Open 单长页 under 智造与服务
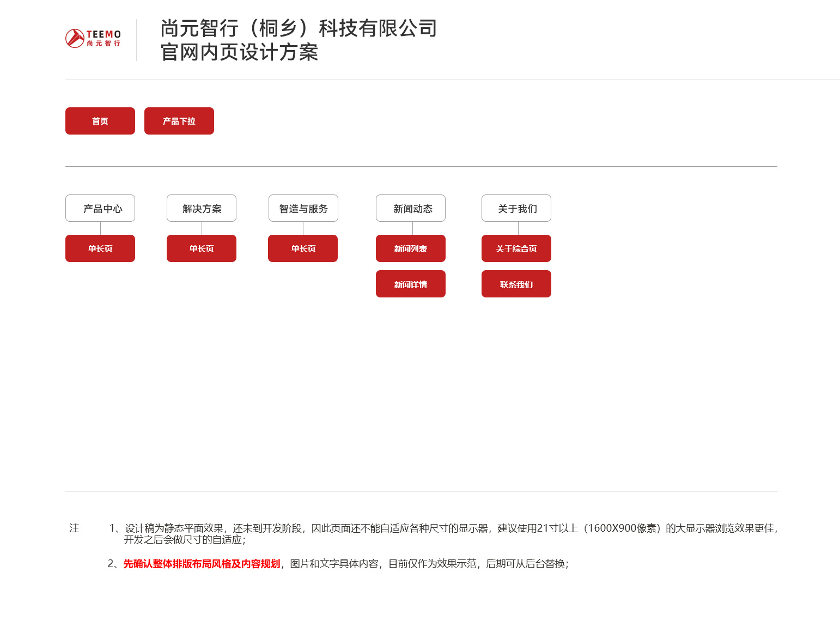 click(303, 248)
